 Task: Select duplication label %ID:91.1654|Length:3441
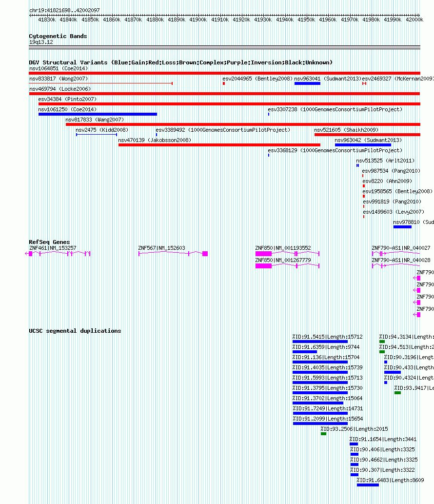point(383,440)
